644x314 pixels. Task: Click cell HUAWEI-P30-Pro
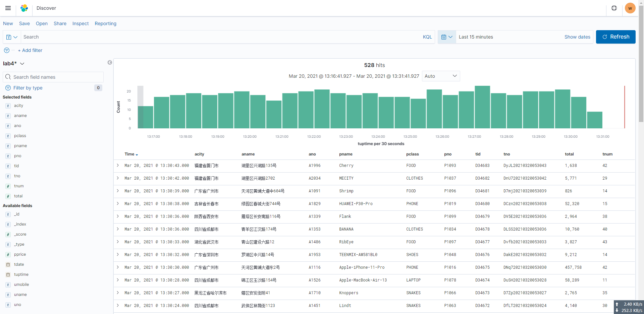click(356, 204)
